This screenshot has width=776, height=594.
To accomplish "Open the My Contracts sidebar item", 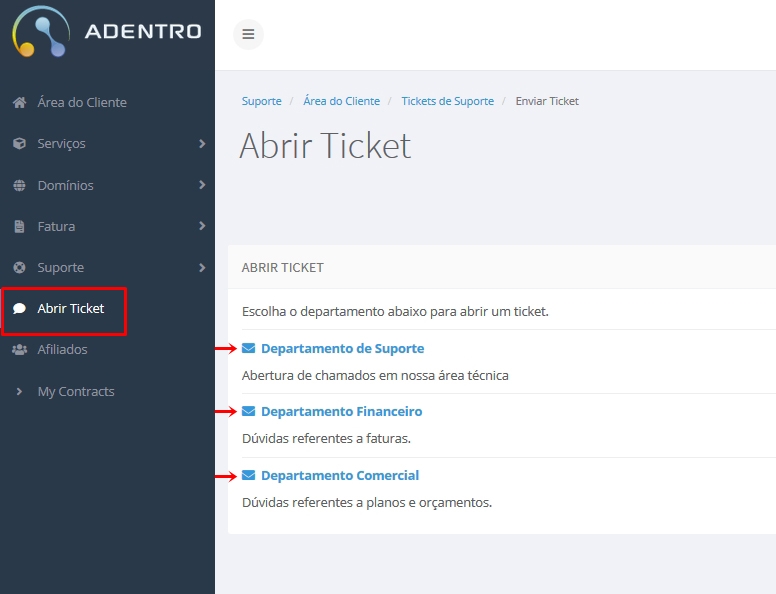I will pyautogui.click(x=76, y=392).
